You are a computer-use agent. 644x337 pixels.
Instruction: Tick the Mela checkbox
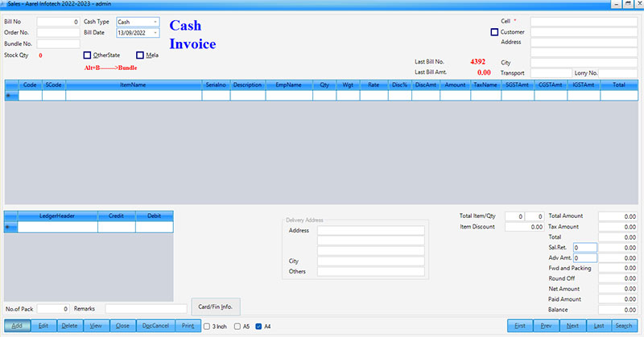pyautogui.click(x=140, y=55)
